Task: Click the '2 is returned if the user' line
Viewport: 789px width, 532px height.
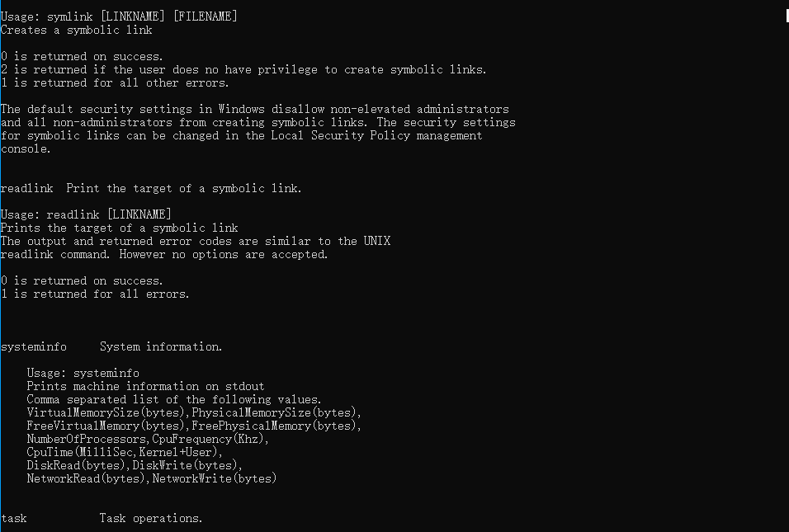Action: tap(243, 69)
